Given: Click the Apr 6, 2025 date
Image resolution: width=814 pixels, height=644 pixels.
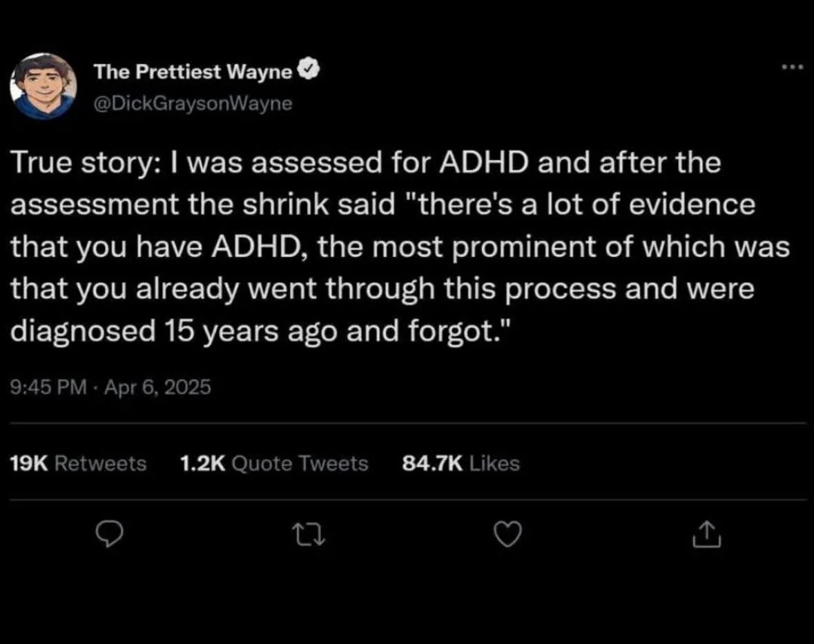Looking at the screenshot, I should [x=158, y=388].
